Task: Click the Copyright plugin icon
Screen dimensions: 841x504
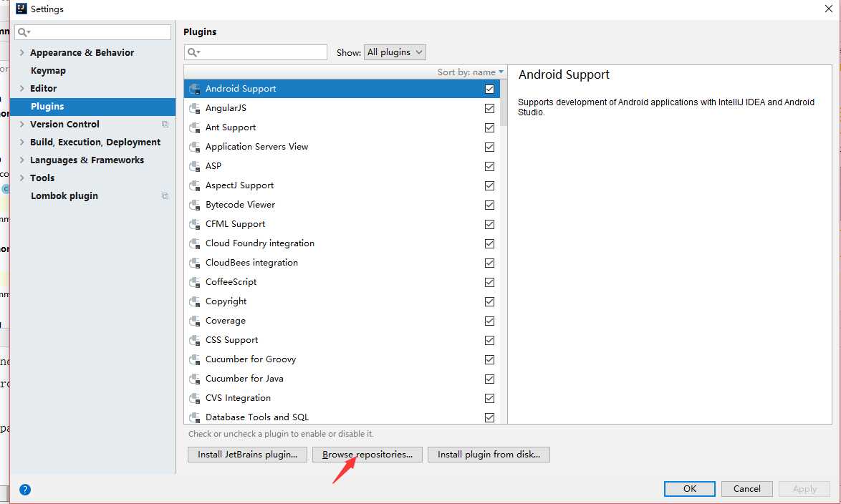Action: click(x=196, y=301)
